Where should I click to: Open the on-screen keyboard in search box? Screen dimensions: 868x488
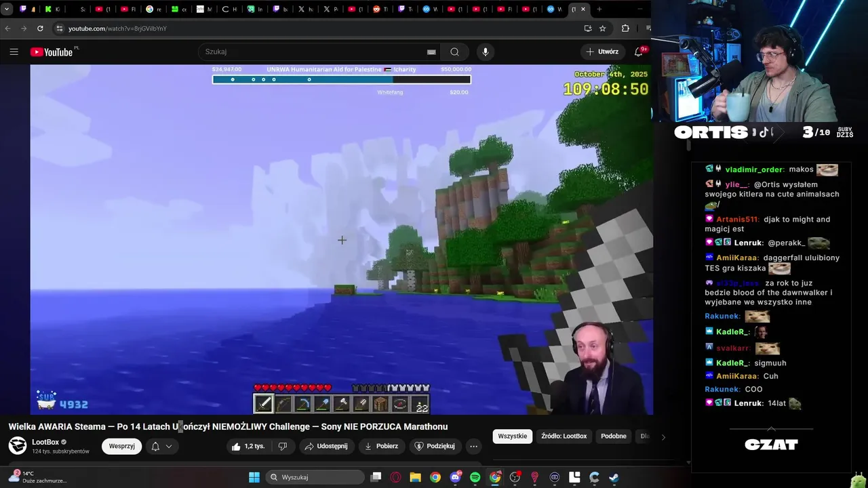point(431,52)
